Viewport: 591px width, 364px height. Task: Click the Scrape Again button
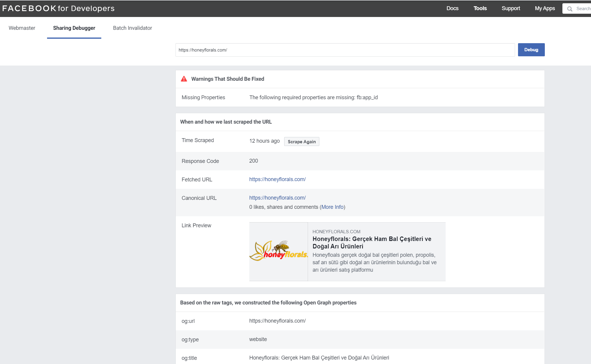pos(301,141)
